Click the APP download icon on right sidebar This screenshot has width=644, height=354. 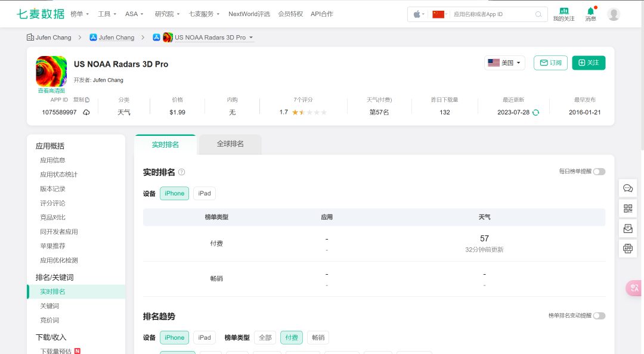coord(627,249)
